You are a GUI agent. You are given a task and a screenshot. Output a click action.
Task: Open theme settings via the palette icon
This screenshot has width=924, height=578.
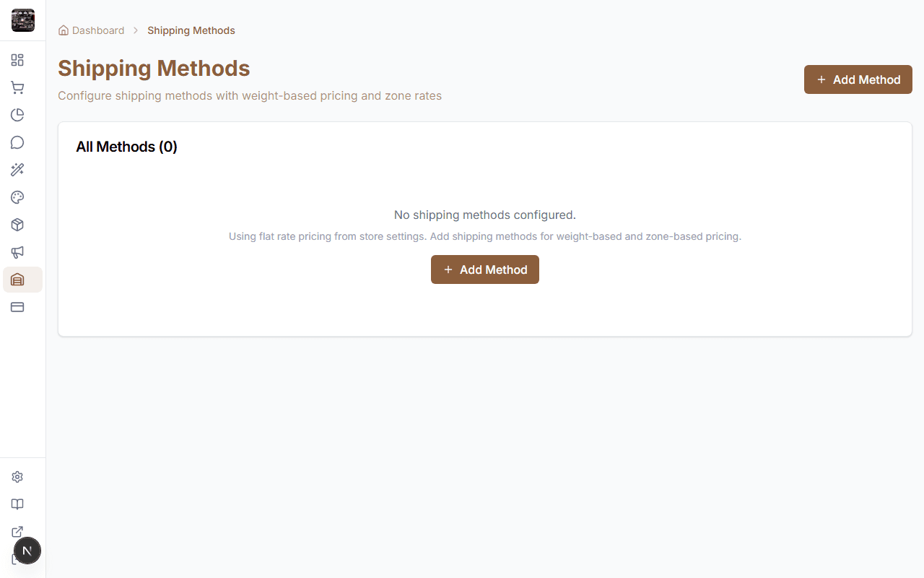coord(17,197)
